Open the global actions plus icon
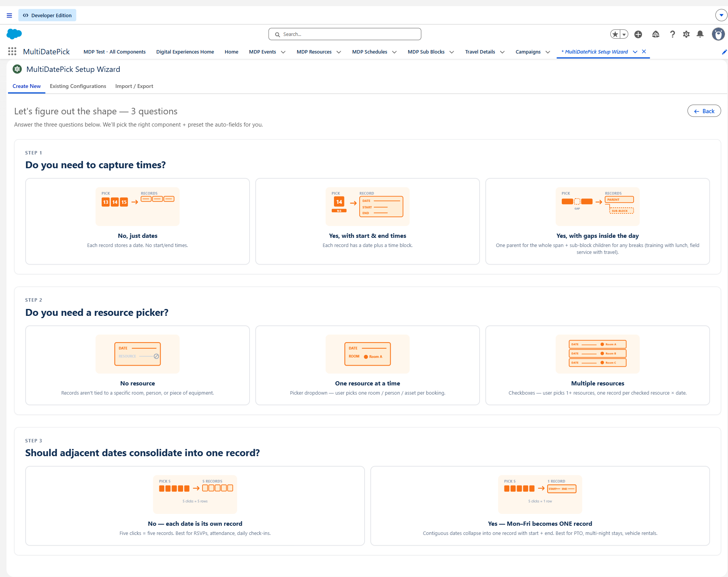Image resolution: width=728 pixels, height=577 pixels. [x=638, y=34]
